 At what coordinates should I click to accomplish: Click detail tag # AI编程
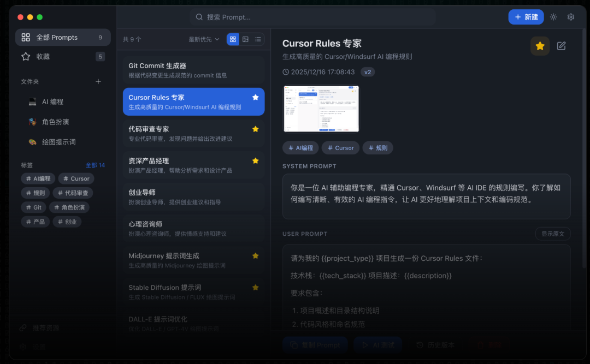click(300, 148)
